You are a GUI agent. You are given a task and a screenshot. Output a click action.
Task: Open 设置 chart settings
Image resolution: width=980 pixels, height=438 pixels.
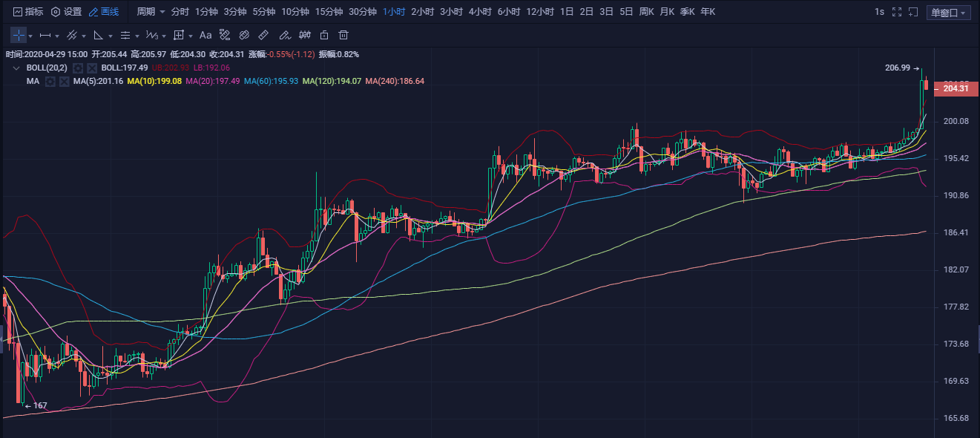pos(66,12)
